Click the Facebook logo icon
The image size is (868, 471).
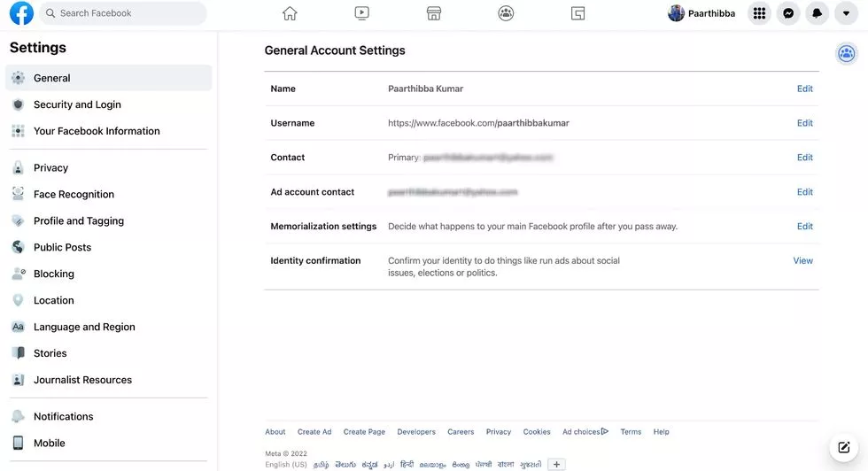21,12
